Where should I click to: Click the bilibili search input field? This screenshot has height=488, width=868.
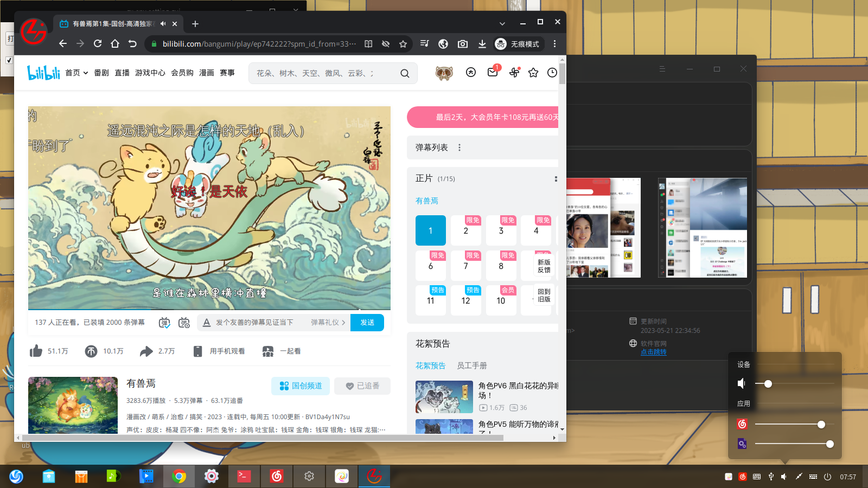[x=324, y=73]
